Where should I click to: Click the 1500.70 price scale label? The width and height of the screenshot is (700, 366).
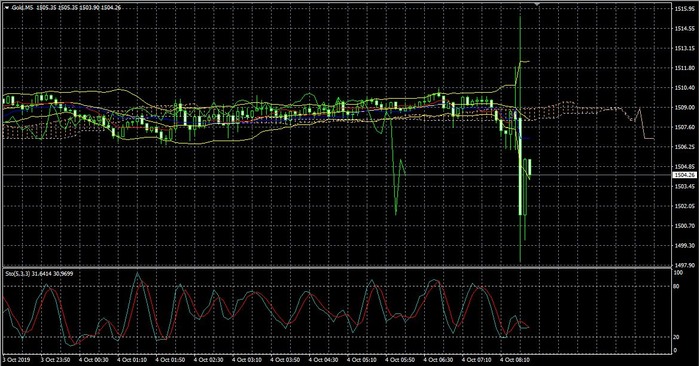(684, 226)
